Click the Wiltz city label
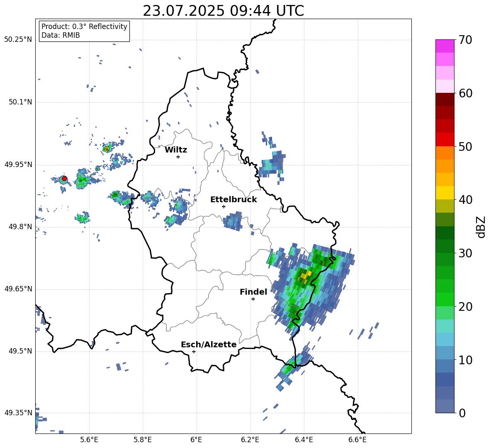This screenshot has height=448, width=491. [176, 150]
